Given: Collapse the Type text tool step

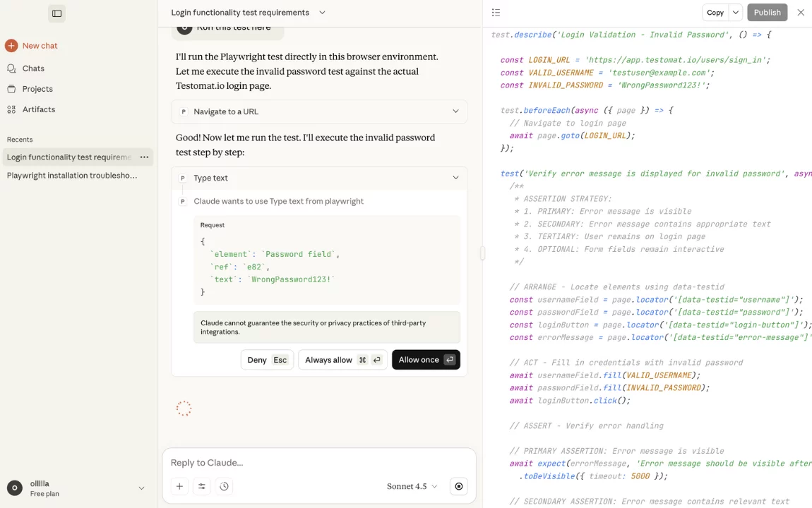Looking at the screenshot, I should 455,178.
